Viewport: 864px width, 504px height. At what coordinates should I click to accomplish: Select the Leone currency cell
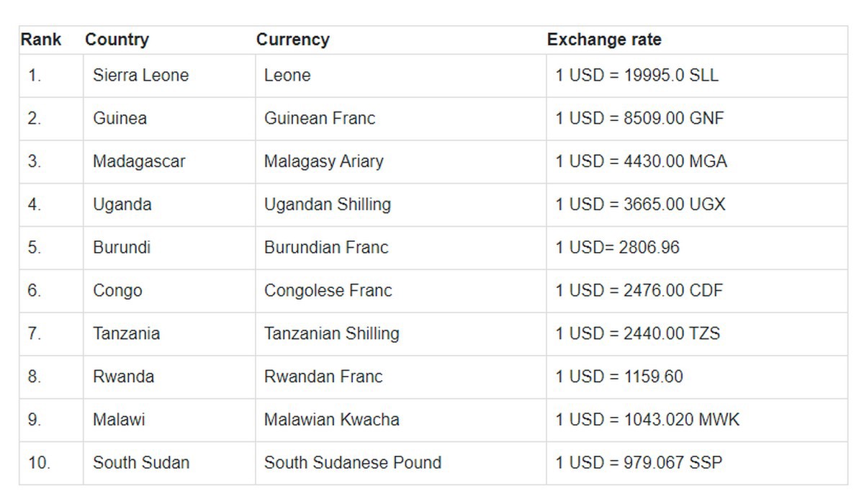pyautogui.click(x=287, y=75)
